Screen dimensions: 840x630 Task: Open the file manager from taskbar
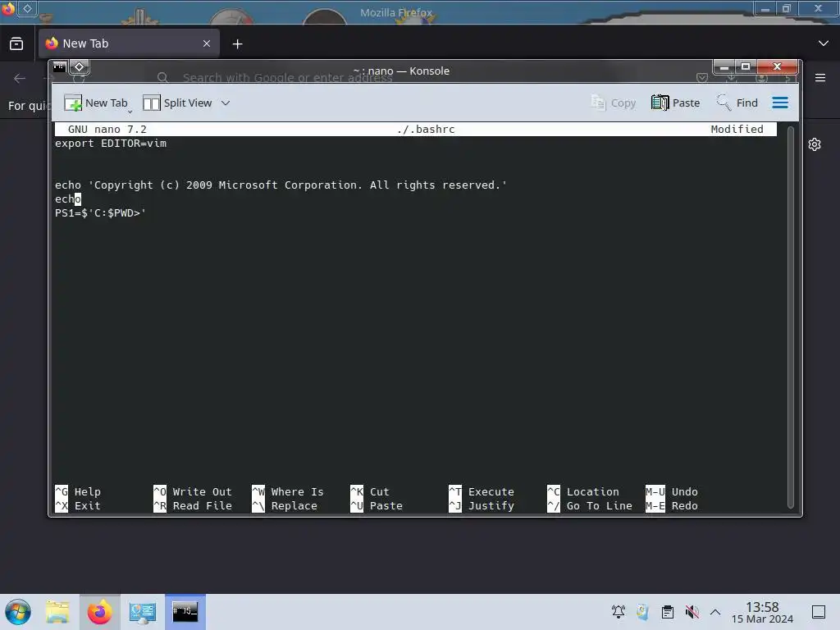coord(58,612)
